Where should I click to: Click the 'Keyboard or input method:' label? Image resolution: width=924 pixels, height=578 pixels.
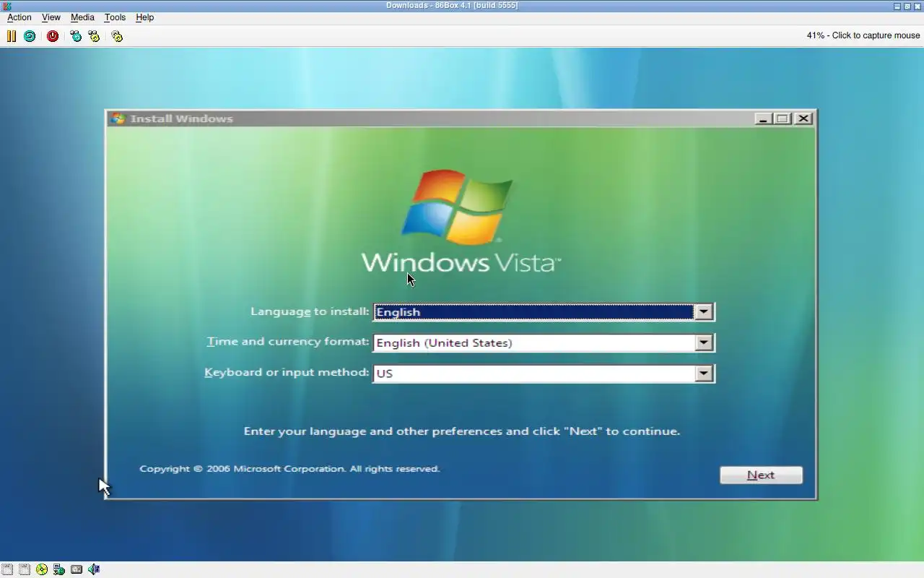(x=287, y=372)
